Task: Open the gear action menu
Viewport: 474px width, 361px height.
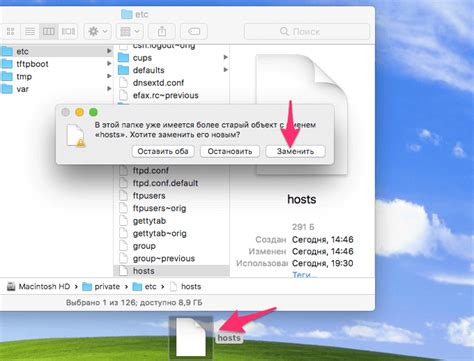Action: [97, 31]
